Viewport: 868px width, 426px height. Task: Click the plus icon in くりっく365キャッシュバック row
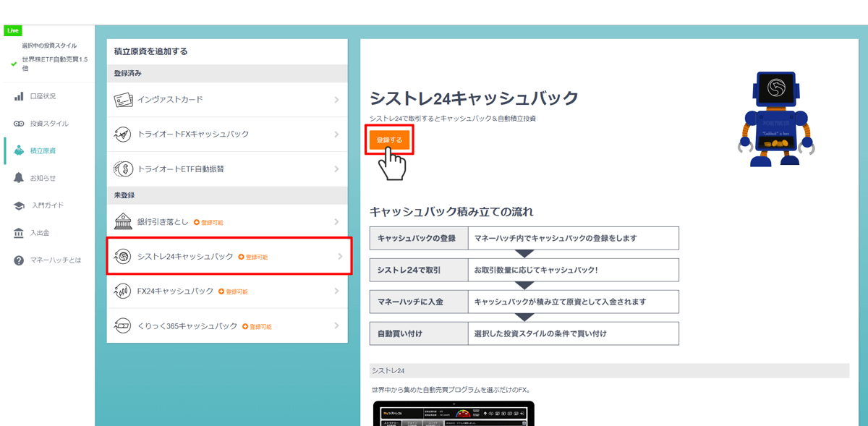pos(245,327)
